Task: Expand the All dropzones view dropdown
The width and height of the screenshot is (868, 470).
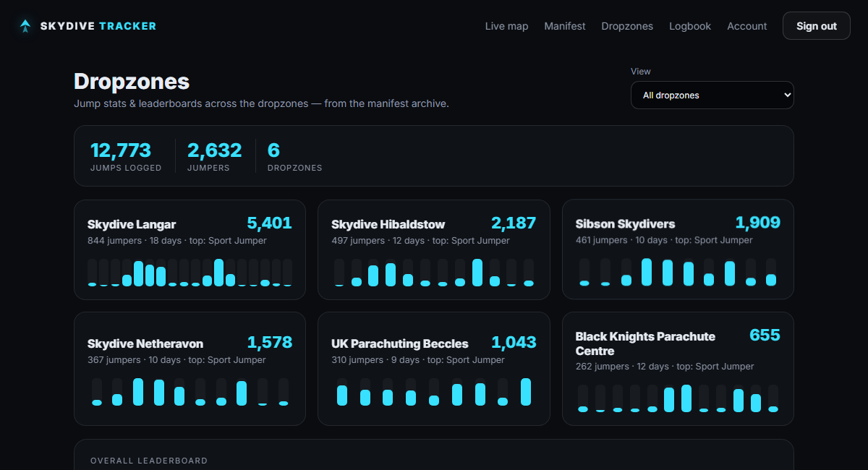Action: point(712,95)
